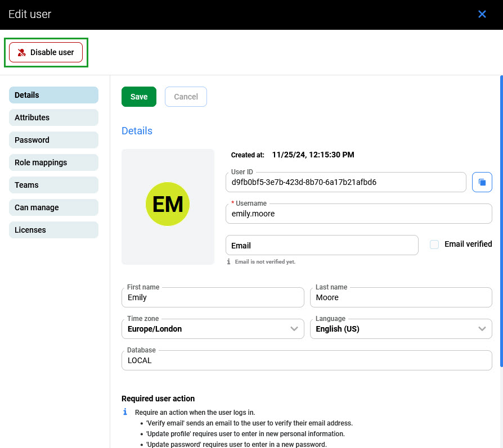Image resolution: width=503 pixels, height=448 pixels.
Task: View the Licenses tab
Action: [x=53, y=230]
